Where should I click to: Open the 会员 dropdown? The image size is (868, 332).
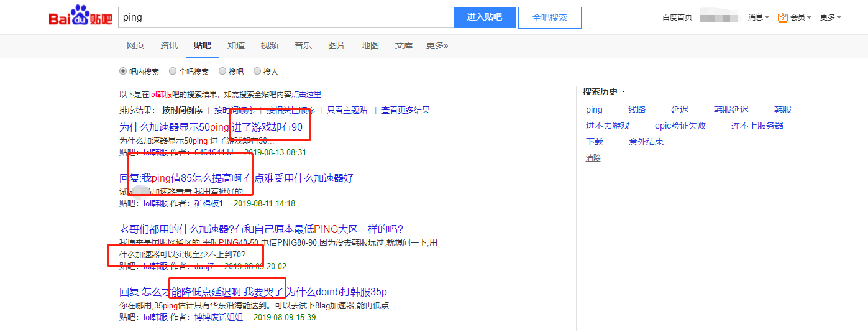click(x=801, y=17)
